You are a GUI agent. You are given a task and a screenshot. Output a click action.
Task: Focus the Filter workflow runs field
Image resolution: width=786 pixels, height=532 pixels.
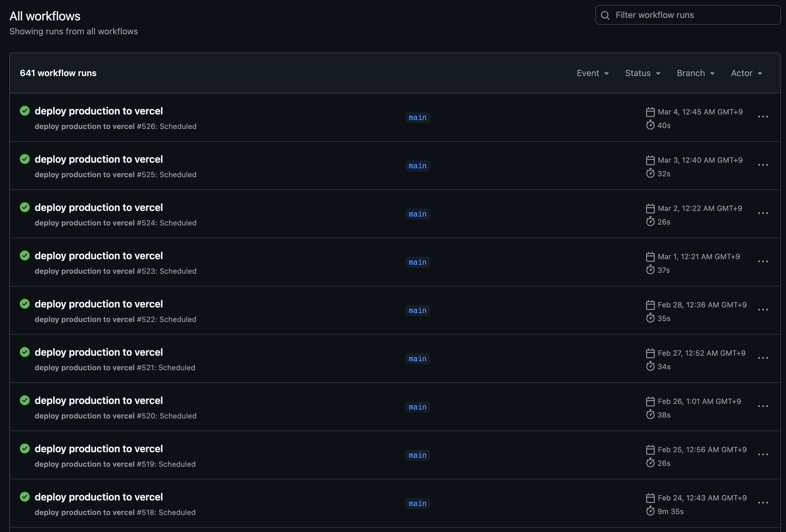coord(693,15)
